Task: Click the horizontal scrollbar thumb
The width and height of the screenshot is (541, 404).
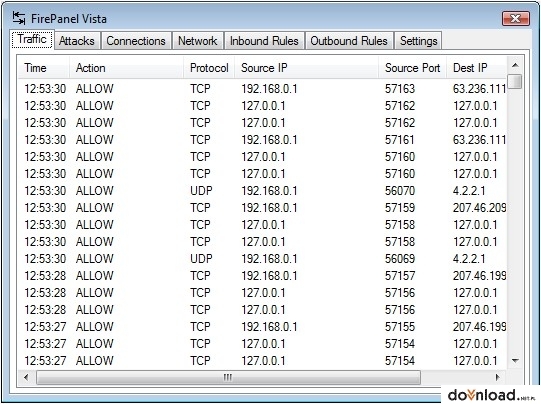Action: tap(228, 377)
